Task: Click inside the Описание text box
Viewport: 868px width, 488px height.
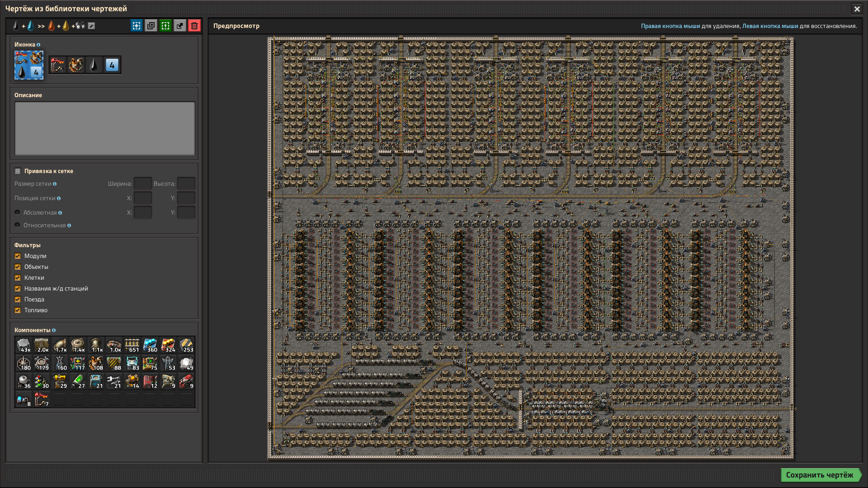Action: coord(105,129)
